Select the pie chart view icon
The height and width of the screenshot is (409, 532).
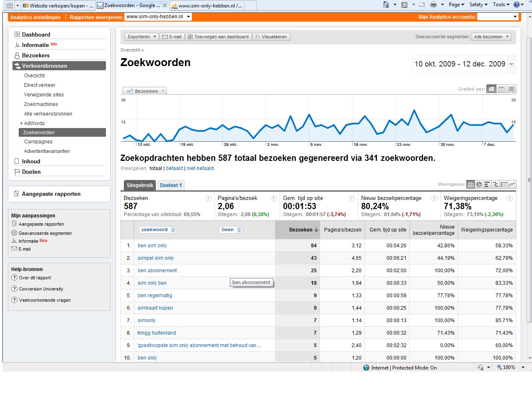[479, 184]
